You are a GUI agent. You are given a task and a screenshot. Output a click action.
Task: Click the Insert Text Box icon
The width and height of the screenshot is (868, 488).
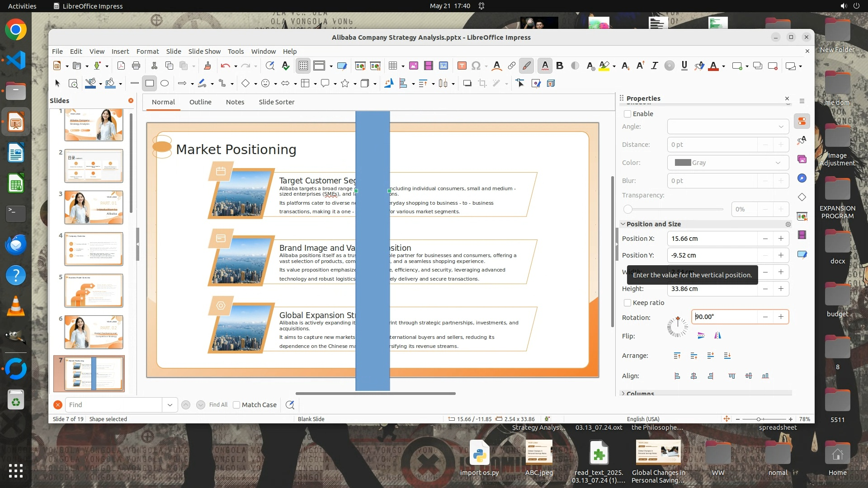[x=462, y=66]
